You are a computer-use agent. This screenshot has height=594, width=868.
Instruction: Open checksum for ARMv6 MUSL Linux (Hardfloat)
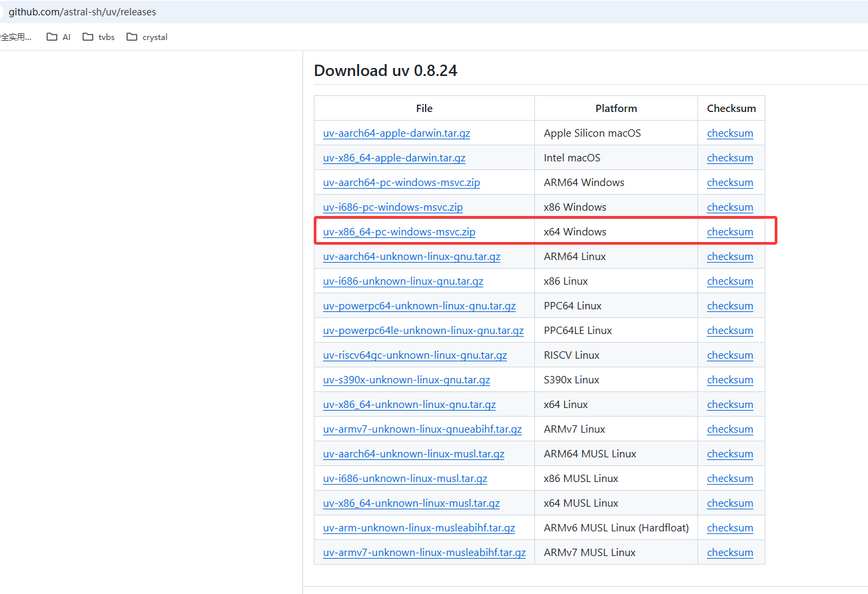point(730,528)
